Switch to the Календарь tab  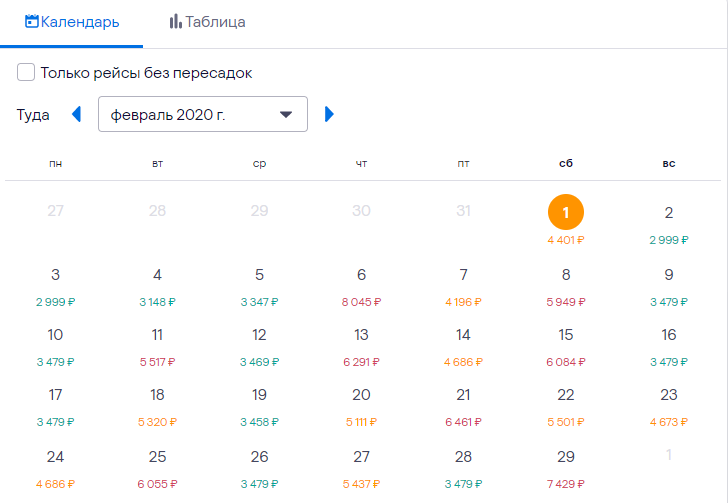click(x=71, y=22)
